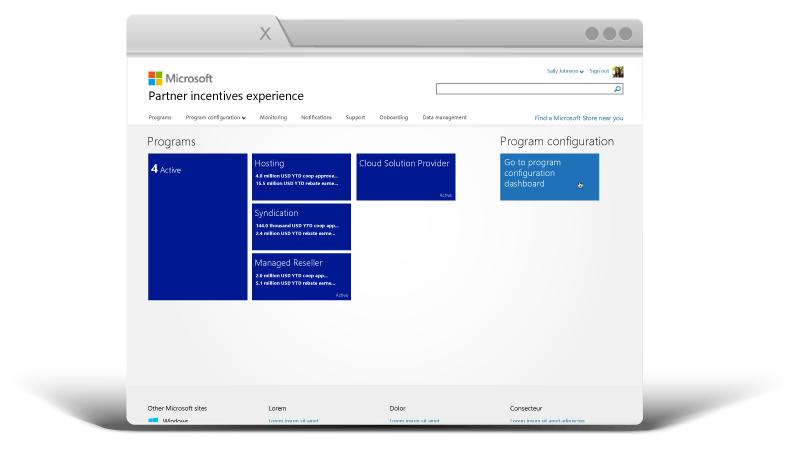Click the Programs section heading
Viewport: 800px width, 462px height.
pos(171,142)
